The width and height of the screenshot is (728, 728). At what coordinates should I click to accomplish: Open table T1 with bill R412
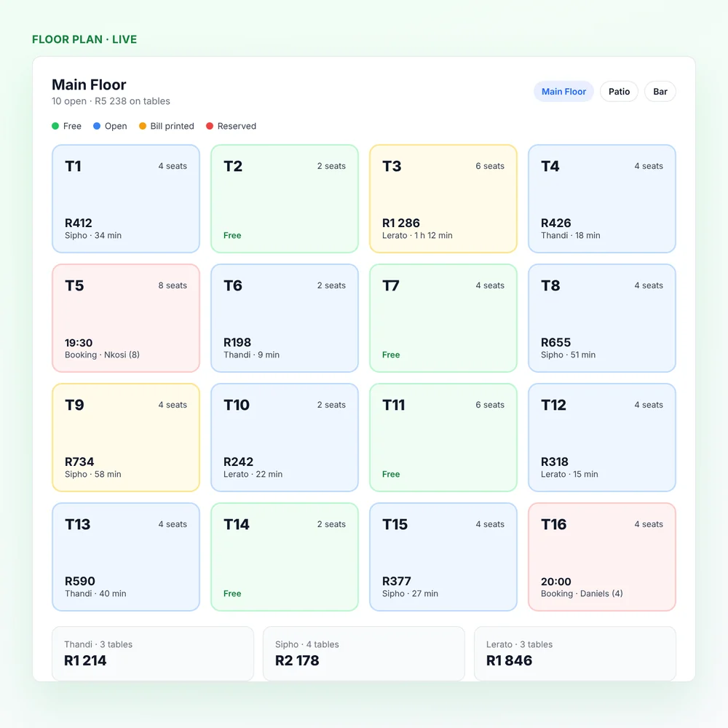click(x=126, y=199)
